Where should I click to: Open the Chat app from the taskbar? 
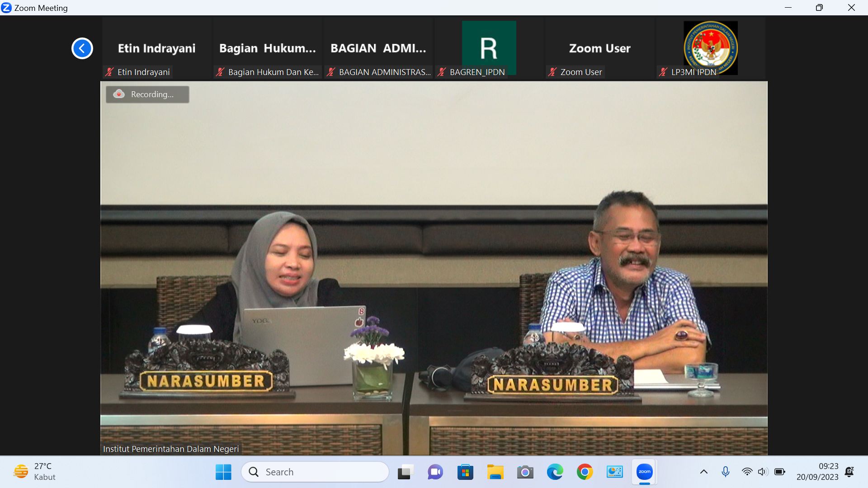tap(435, 472)
